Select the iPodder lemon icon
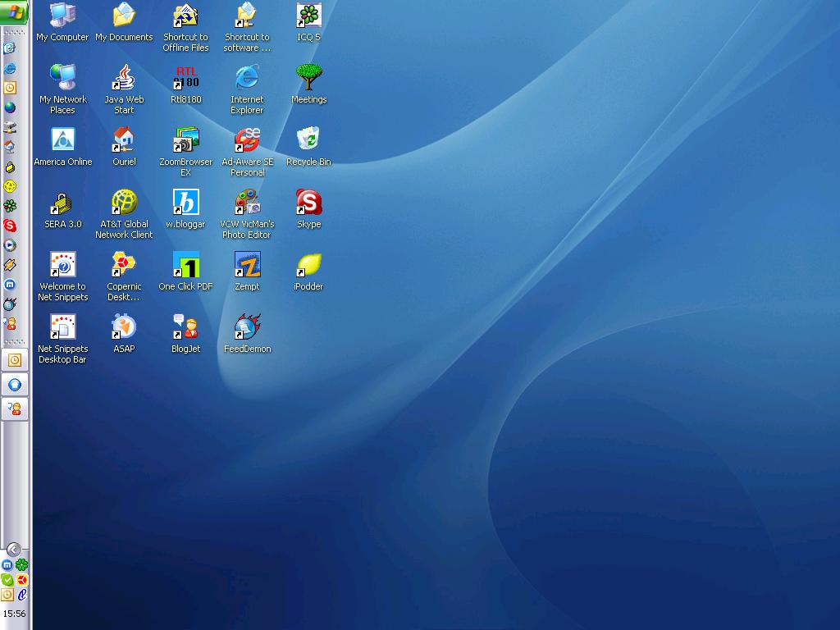The height and width of the screenshot is (630, 840). coord(308,265)
